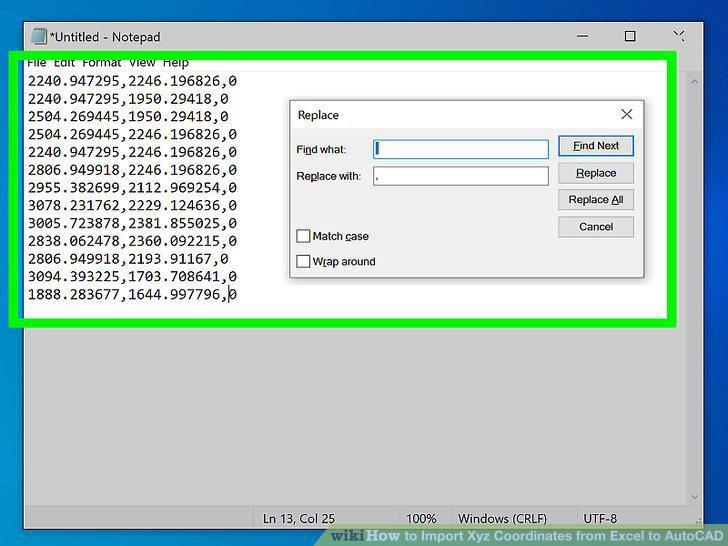The width and height of the screenshot is (728, 546).
Task: Open the File menu
Action: [37, 63]
